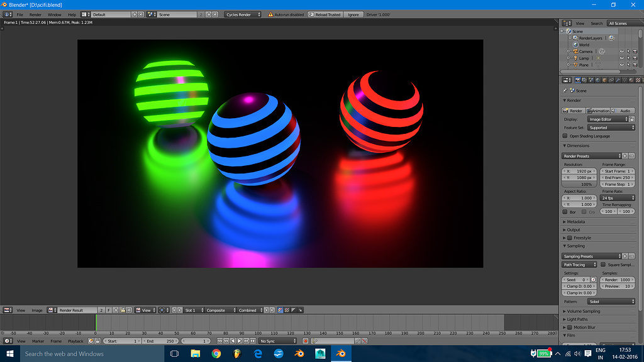Screen dimensions: 644x362
Task: Open the File menu
Action: pyautogui.click(x=19, y=14)
